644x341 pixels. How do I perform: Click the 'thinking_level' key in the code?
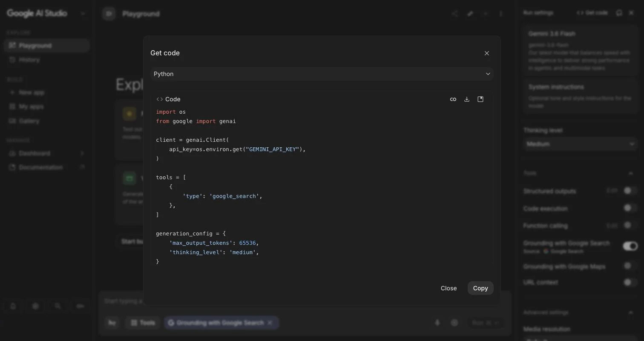pos(196,252)
